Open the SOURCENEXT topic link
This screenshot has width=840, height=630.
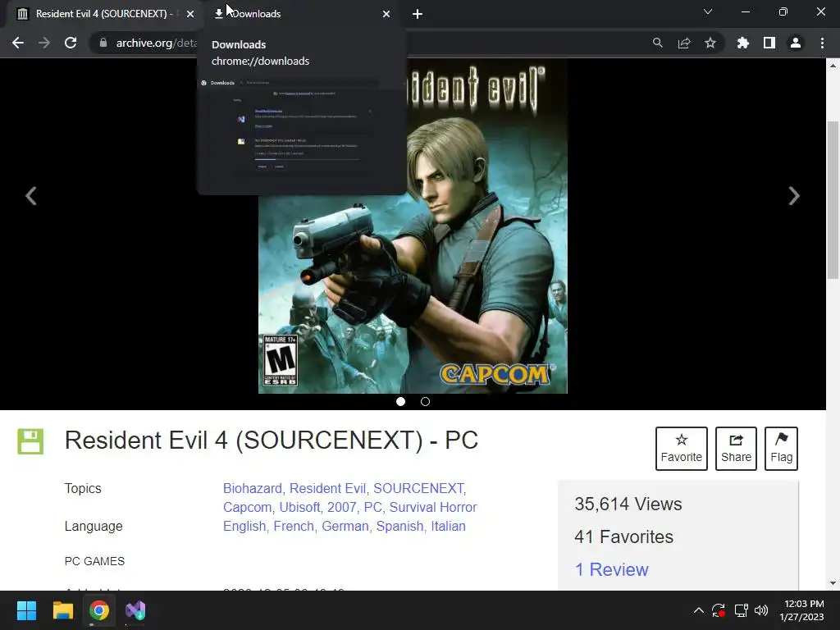418,489
